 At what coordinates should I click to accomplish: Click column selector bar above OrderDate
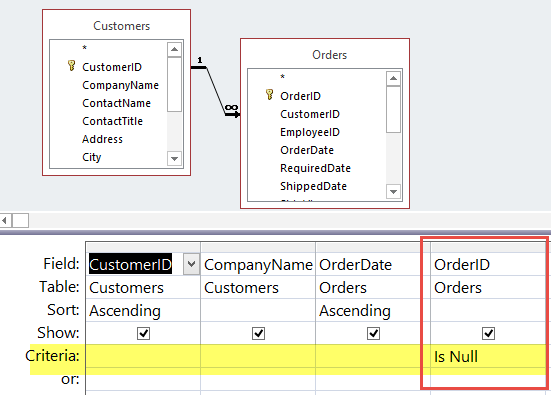click(x=373, y=247)
